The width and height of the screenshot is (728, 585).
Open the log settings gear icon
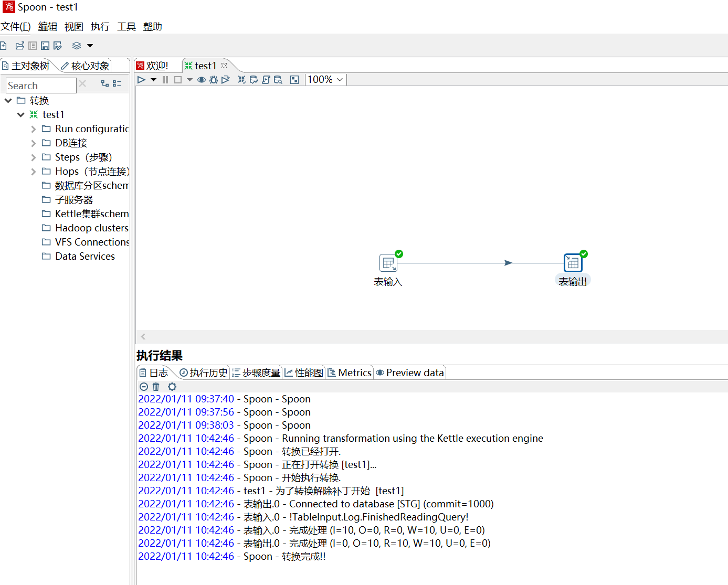coord(172,387)
